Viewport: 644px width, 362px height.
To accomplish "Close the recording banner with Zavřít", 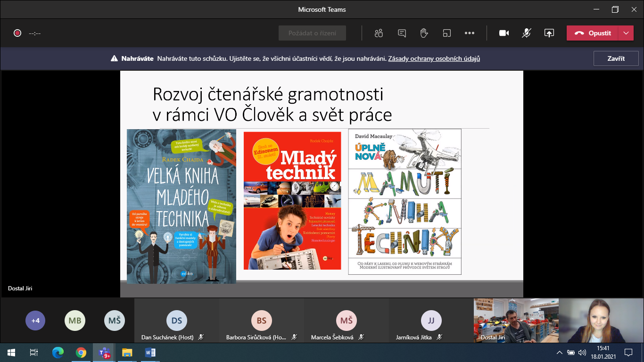I will click(616, 58).
